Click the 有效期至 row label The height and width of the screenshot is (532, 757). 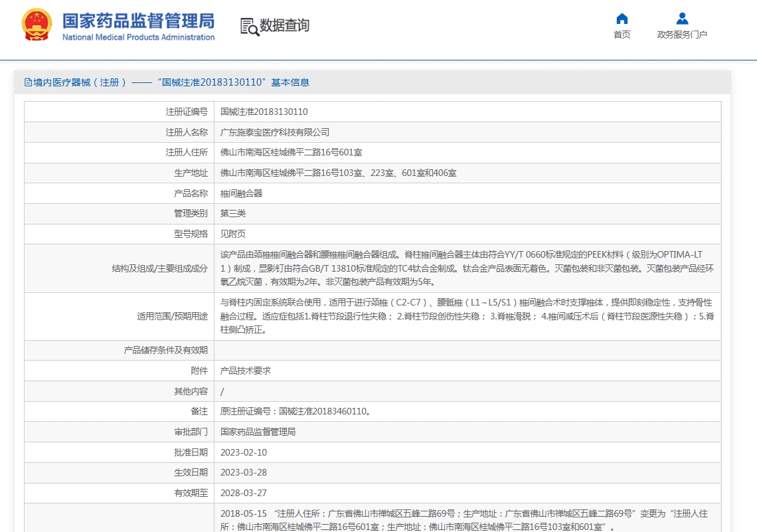pyautogui.click(x=191, y=493)
